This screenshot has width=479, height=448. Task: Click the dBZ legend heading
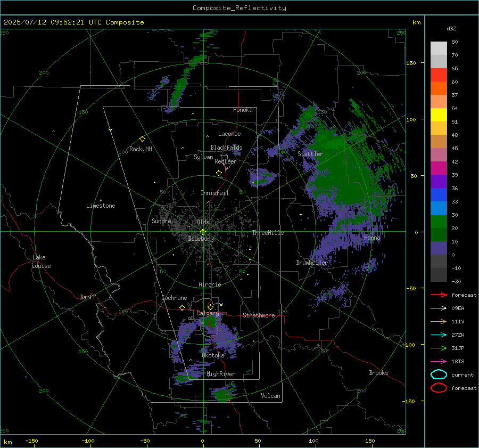pos(451,28)
